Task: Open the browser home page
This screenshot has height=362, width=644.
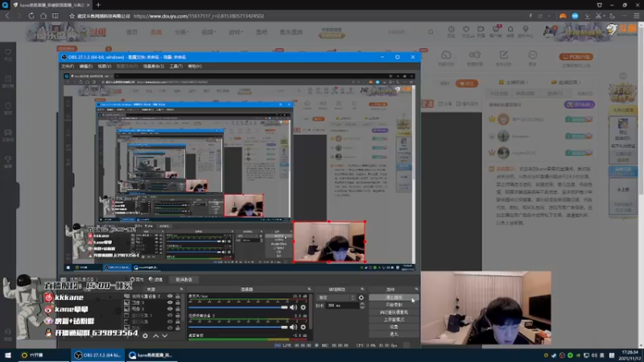Action: point(43,16)
